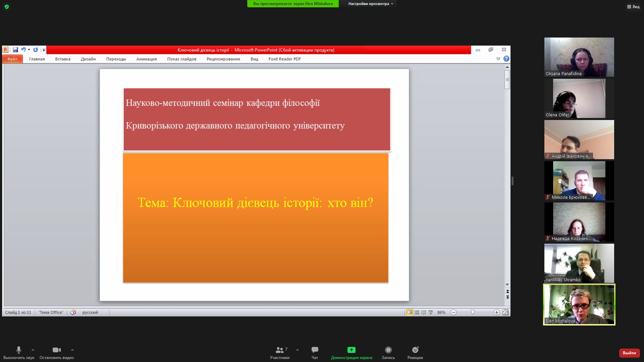Switch to the Вставка ribbon tab
The image size is (644, 362).
point(63,59)
